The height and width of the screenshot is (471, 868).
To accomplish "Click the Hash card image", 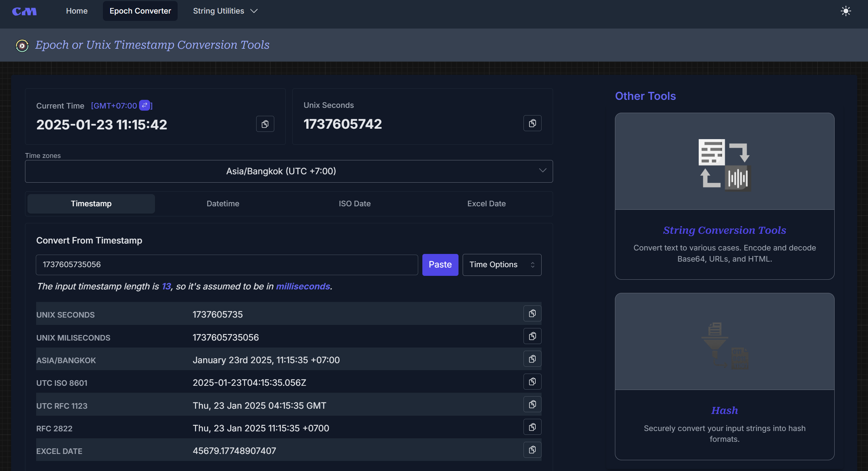I will 724,342.
